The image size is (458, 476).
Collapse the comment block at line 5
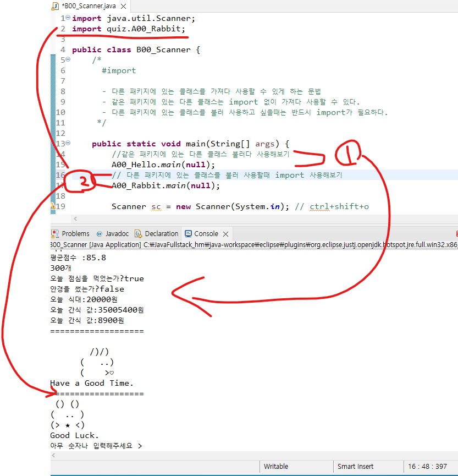68,59
